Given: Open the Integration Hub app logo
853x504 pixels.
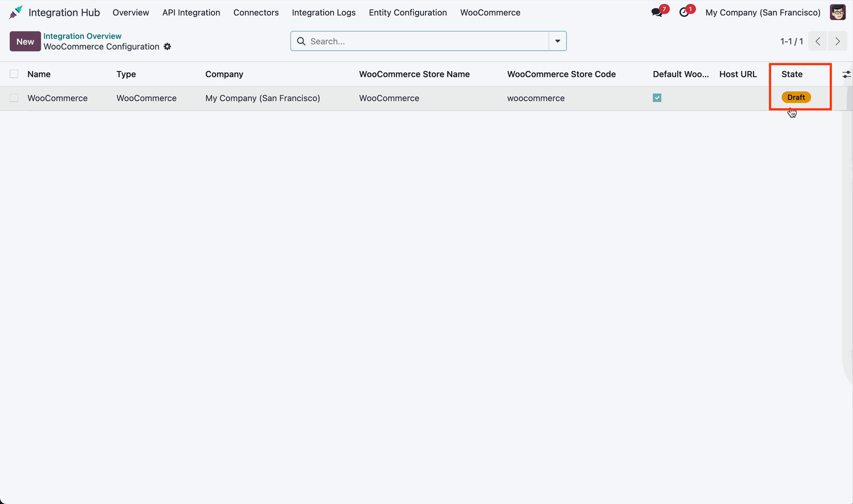Looking at the screenshot, I should click(16, 12).
